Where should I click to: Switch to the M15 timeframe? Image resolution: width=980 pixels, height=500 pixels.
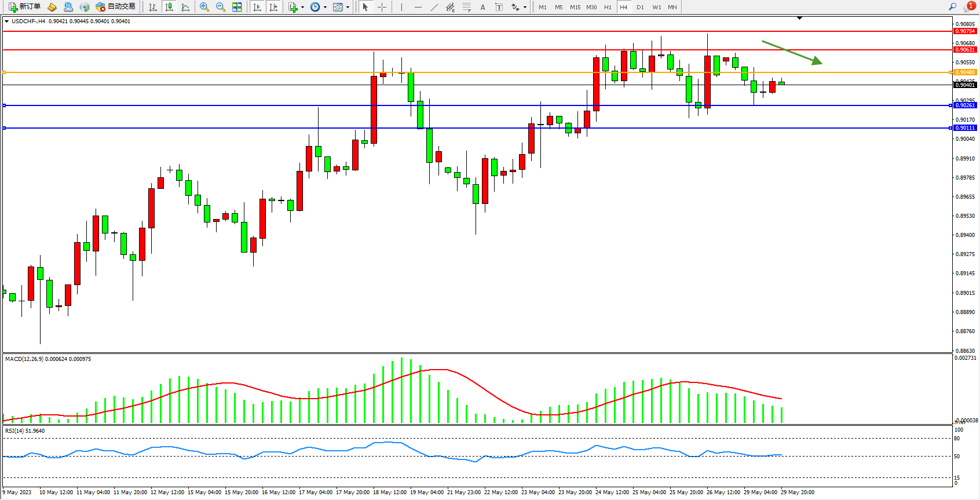[575, 7]
